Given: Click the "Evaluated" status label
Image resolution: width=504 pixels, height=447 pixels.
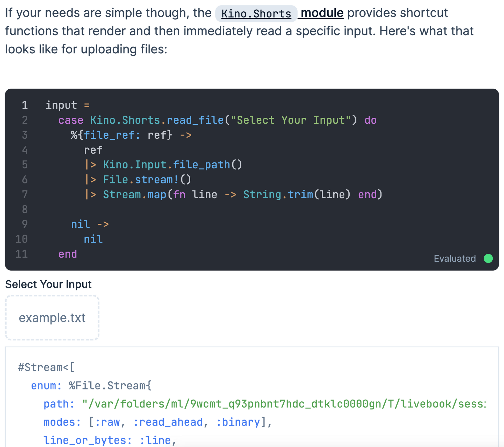Looking at the screenshot, I should coord(455,259).
